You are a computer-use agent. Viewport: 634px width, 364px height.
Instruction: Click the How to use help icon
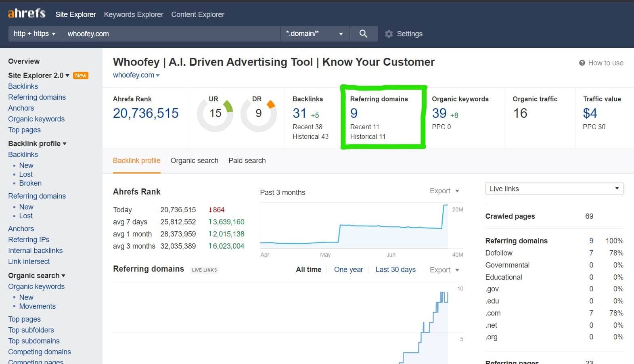tap(582, 63)
